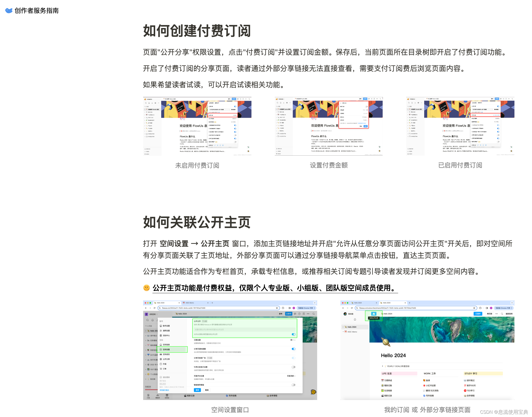
Task: Click the Saturn planet page icon above Hello 2024
Action: (x=386, y=342)
